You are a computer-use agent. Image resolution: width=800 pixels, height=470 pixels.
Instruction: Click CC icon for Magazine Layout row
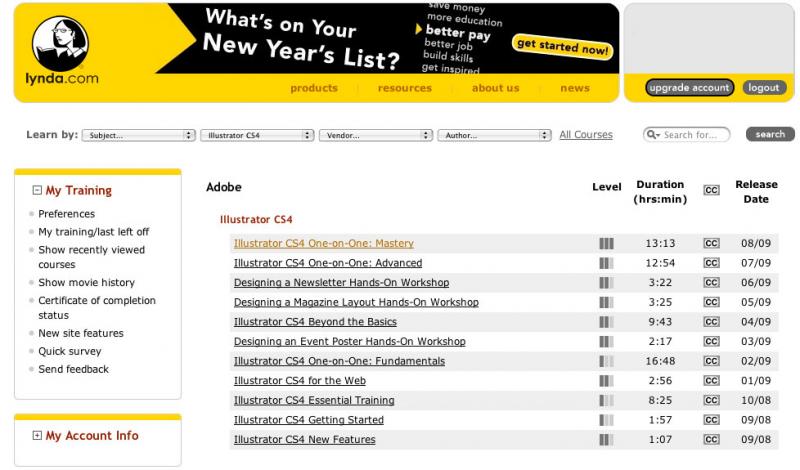click(x=711, y=302)
